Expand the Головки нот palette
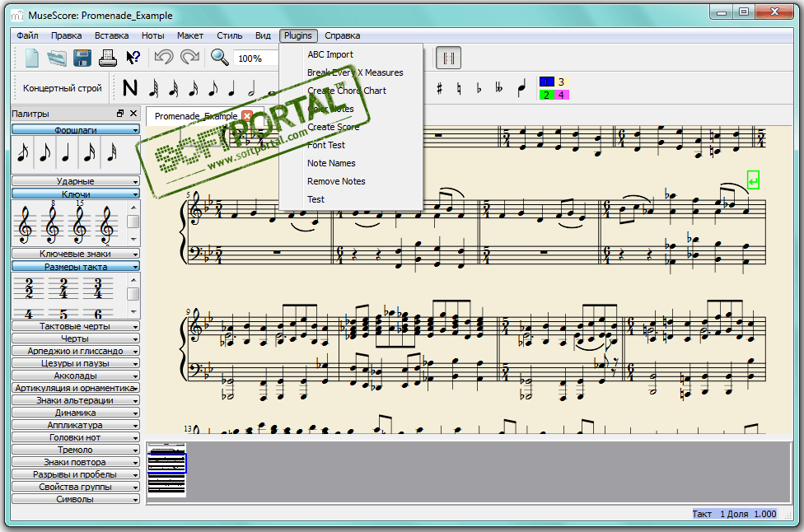The width and height of the screenshot is (804, 532). click(76, 437)
